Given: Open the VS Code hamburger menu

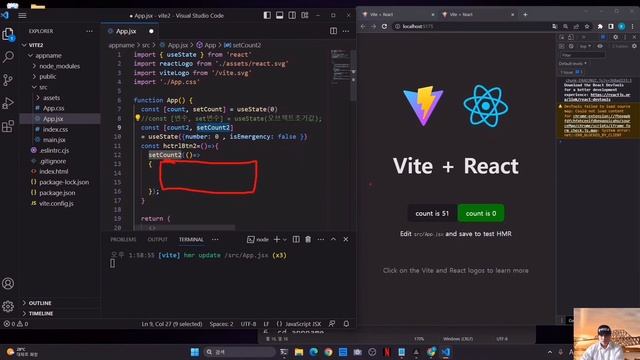Looking at the screenshot, I should click(22, 16).
